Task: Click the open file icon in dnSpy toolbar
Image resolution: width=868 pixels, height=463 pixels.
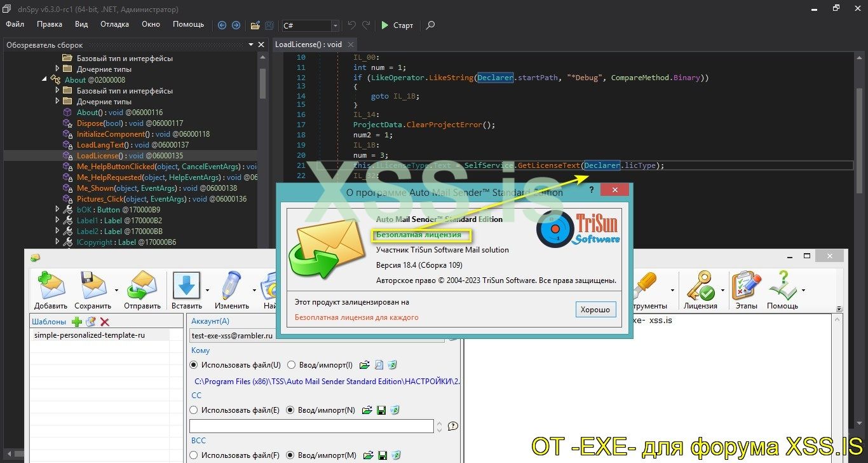Action: pyautogui.click(x=255, y=25)
